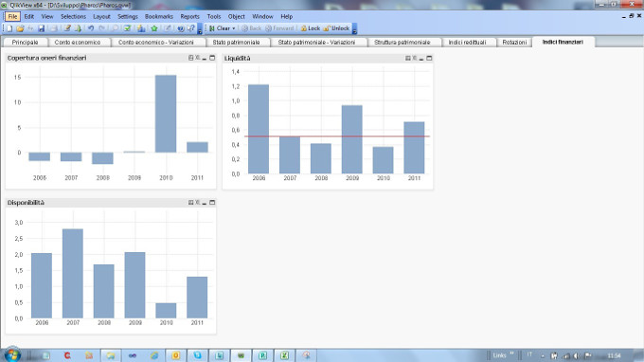Click the Windows Start orb

12,355
